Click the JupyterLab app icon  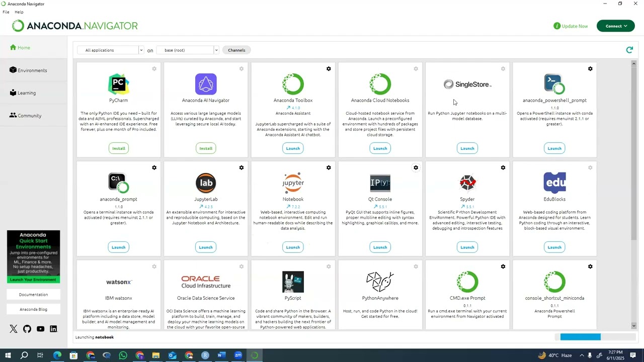click(206, 183)
